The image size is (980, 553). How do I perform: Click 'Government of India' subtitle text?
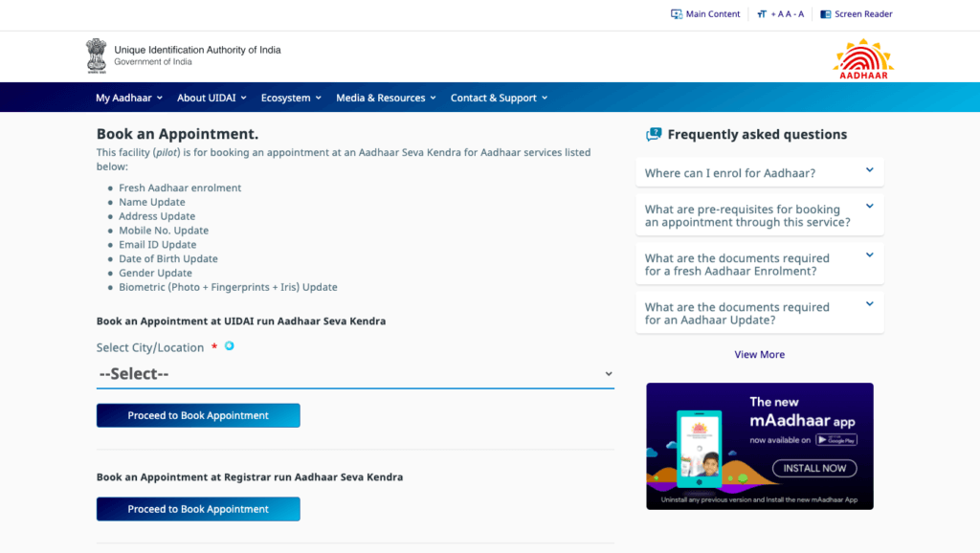pos(153,62)
